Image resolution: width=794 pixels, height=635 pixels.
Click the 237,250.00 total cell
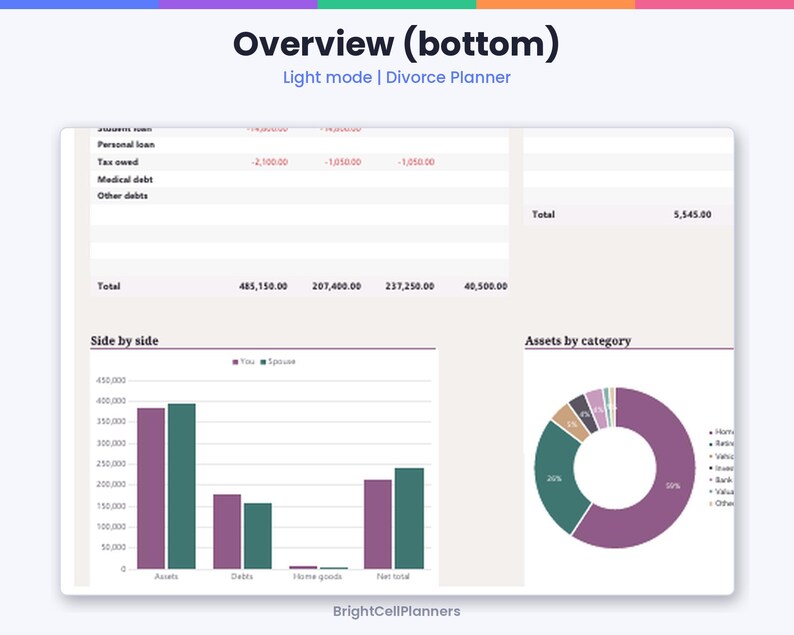point(410,286)
